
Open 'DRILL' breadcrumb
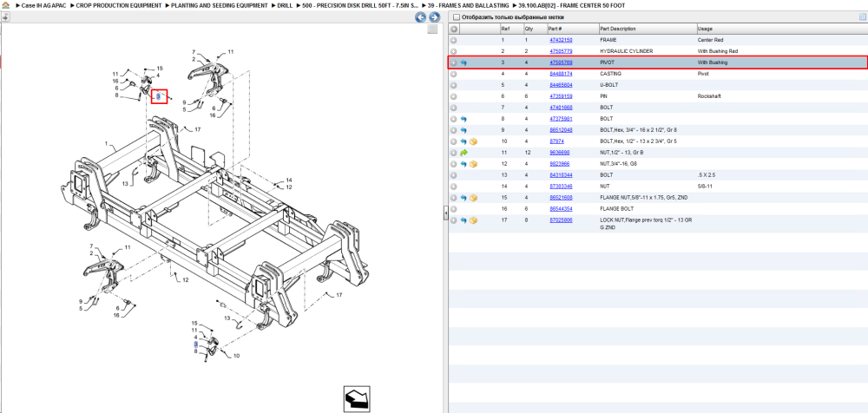coord(285,5)
